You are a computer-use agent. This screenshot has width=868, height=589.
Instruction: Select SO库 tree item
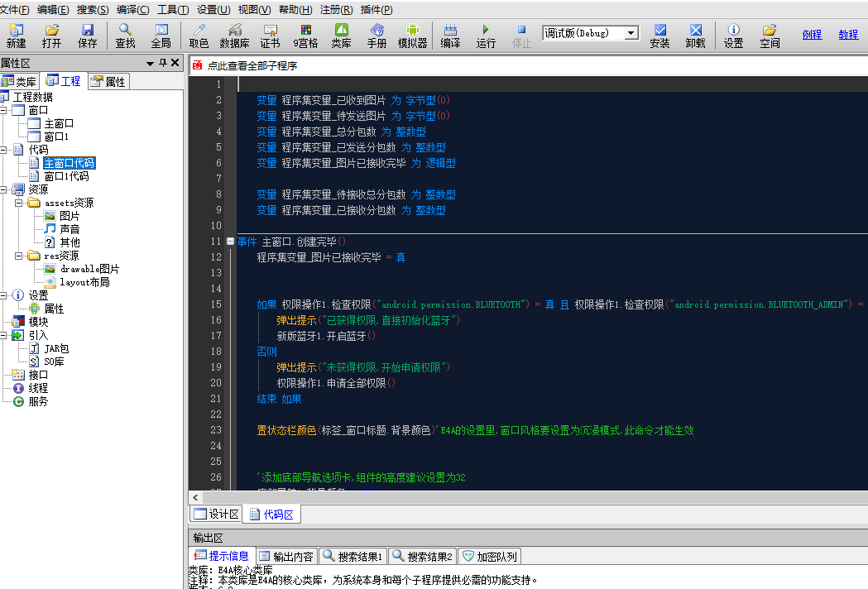[55, 362]
